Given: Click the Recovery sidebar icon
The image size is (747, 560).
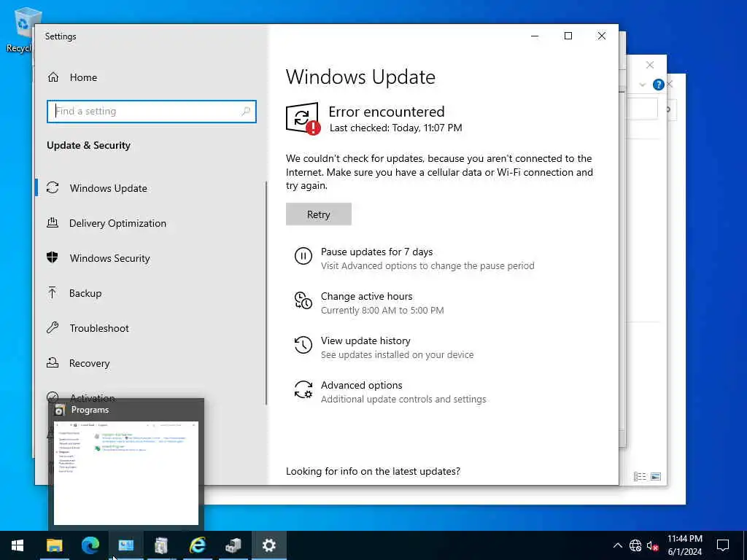Looking at the screenshot, I should (53, 363).
